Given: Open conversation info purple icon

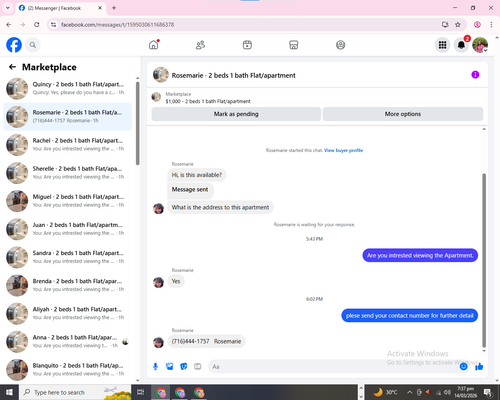Looking at the screenshot, I should click(475, 75).
